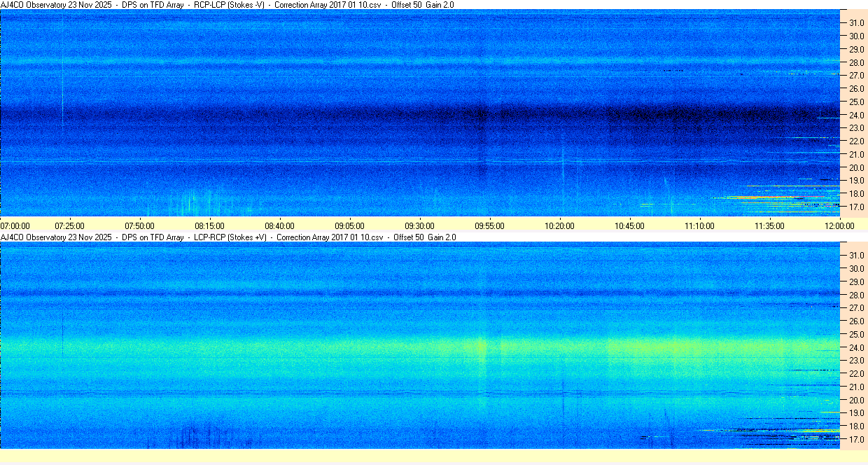868x465 pixels.
Task: Click 20.0 on the upper Stokes -V frequency axis
Action: click(x=857, y=167)
